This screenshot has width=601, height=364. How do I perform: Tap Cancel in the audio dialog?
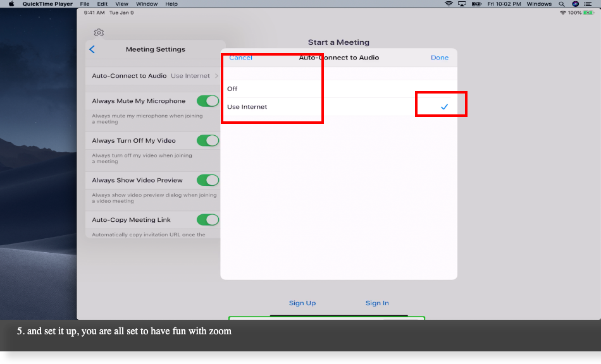coord(240,58)
